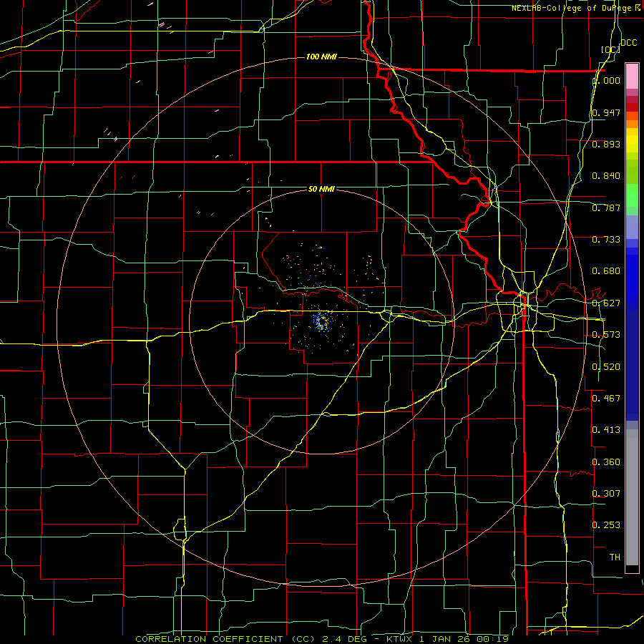Click the 'KTWX' radar site identifier
644x644 pixels.
click(399, 639)
